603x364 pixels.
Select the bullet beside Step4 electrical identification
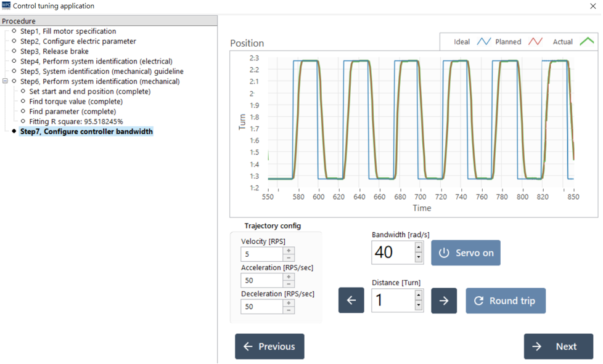[13, 60]
